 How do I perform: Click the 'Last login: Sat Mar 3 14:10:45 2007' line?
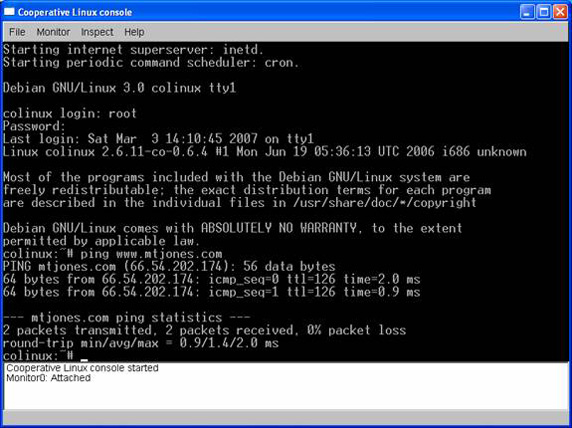pos(158,139)
